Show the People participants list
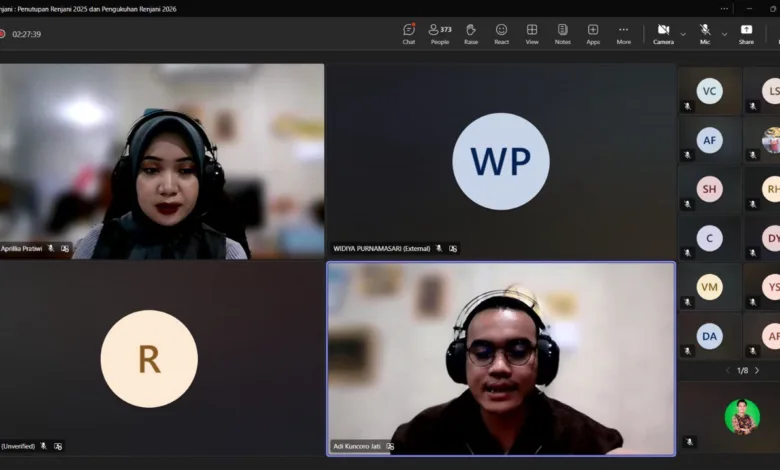Screen dimensions: 780x470 tap(440, 34)
